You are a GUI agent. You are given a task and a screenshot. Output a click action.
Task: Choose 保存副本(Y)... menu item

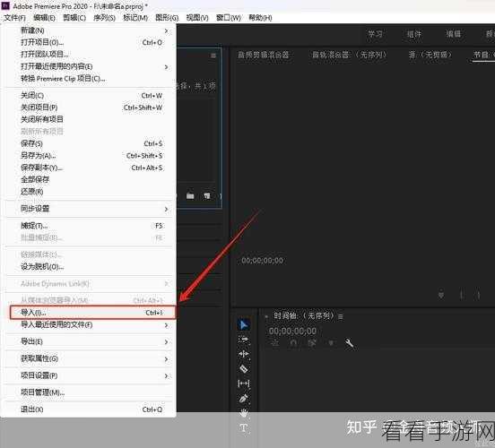click(90, 168)
